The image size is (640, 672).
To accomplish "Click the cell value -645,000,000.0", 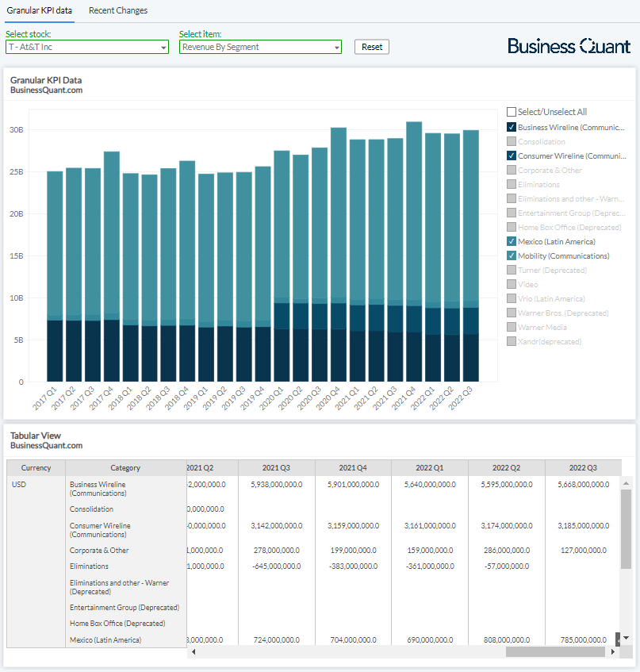I will 277,566.
